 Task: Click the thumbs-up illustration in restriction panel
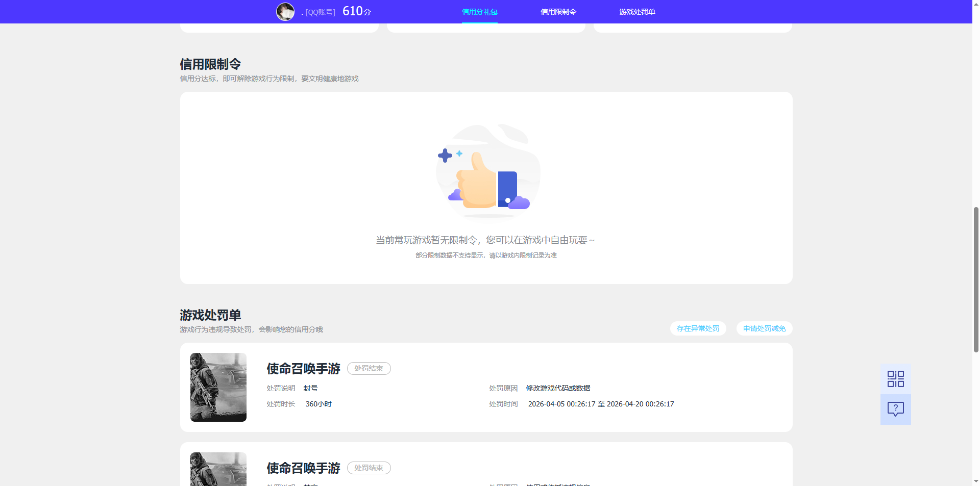coord(487,172)
